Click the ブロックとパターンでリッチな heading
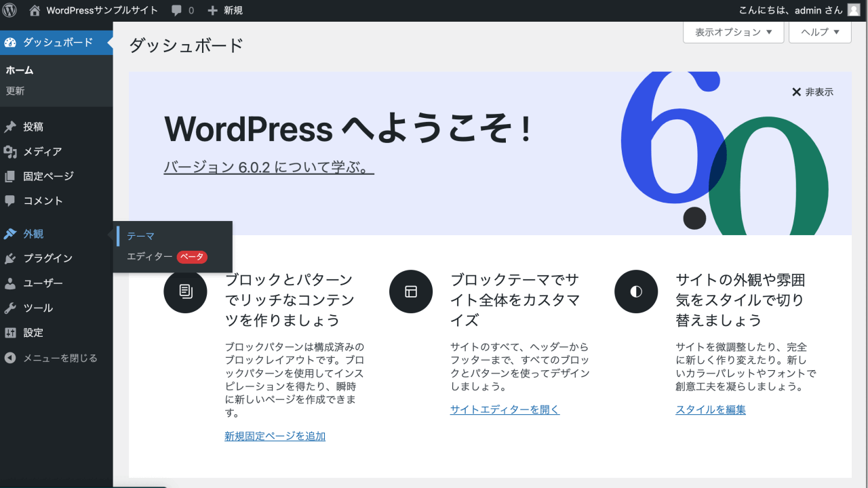Screen dimensions: 868x488 pyautogui.click(x=290, y=300)
